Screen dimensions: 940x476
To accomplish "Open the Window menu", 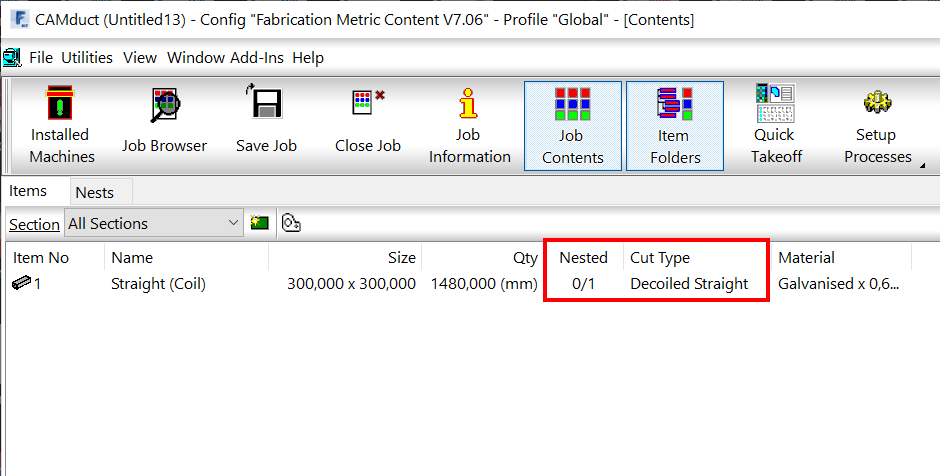I will pyautogui.click(x=194, y=58).
